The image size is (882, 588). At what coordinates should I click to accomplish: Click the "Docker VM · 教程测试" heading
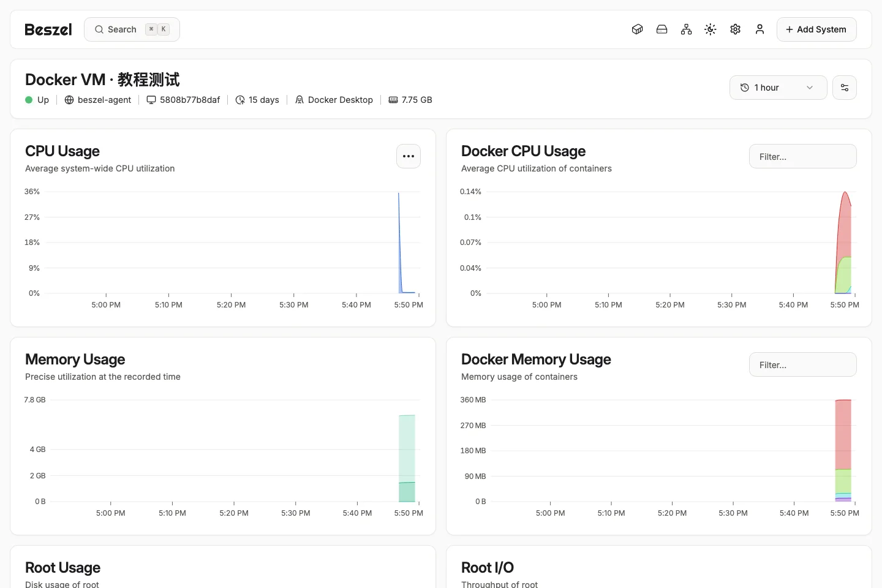pyautogui.click(x=102, y=80)
